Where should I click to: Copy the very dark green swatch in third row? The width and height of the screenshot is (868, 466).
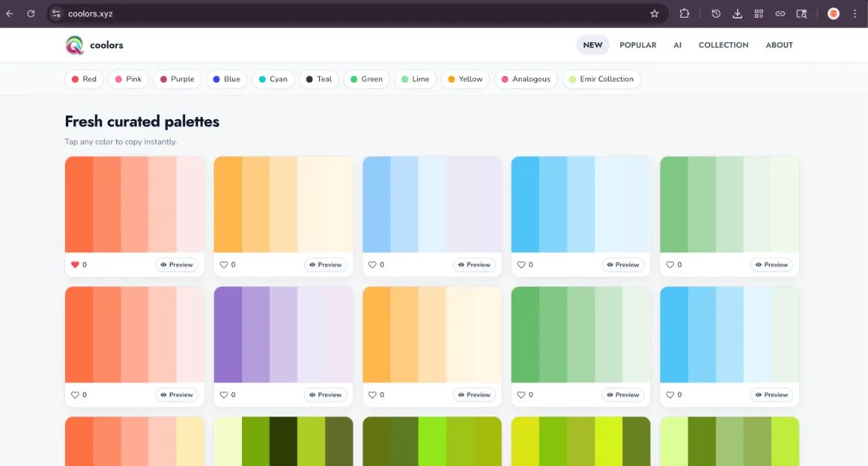[283, 441]
